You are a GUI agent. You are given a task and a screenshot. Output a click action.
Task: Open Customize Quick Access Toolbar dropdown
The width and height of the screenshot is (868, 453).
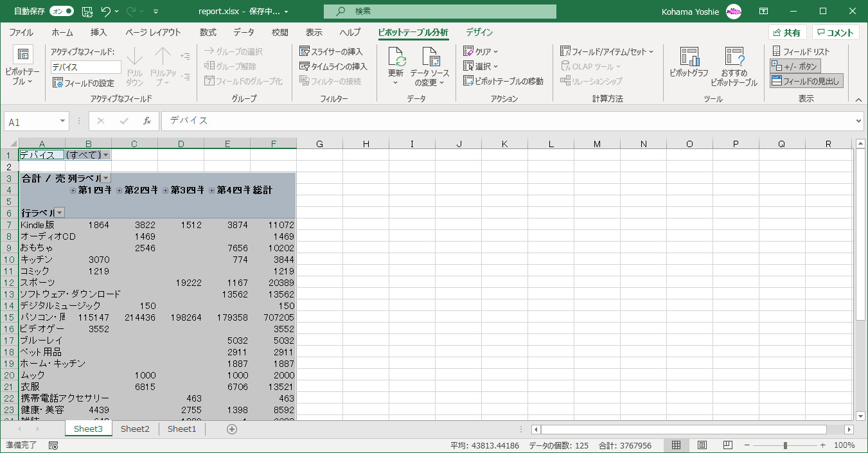tap(156, 12)
